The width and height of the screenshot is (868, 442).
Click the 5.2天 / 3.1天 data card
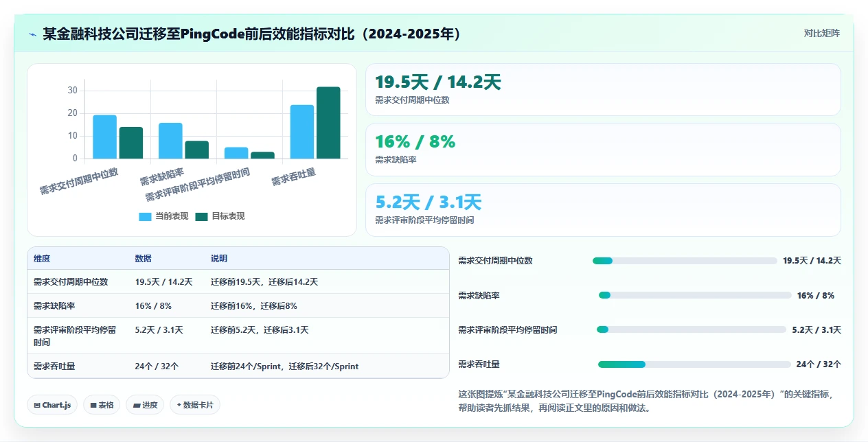click(603, 210)
